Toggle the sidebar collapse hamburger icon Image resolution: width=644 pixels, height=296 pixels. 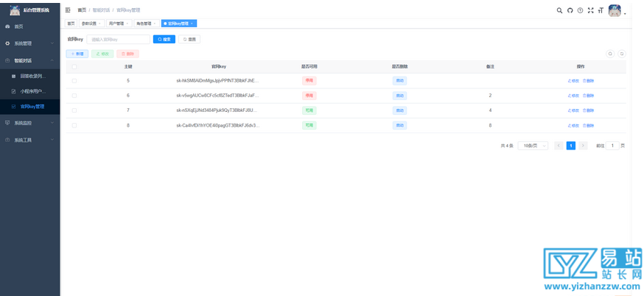click(x=69, y=10)
